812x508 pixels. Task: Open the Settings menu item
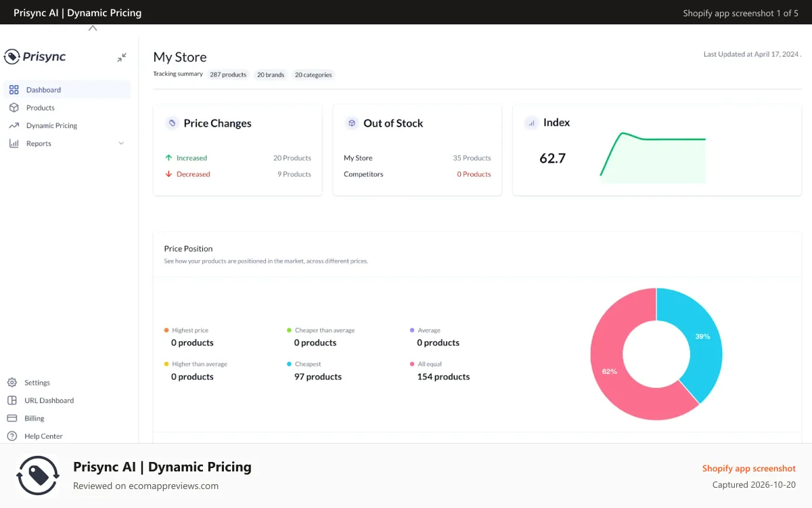tap(37, 383)
